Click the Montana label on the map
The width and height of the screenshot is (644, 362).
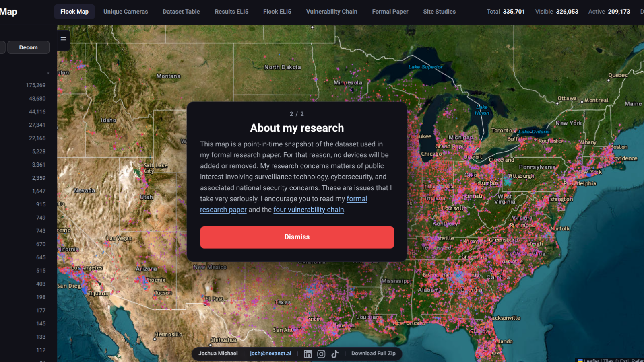pos(169,76)
